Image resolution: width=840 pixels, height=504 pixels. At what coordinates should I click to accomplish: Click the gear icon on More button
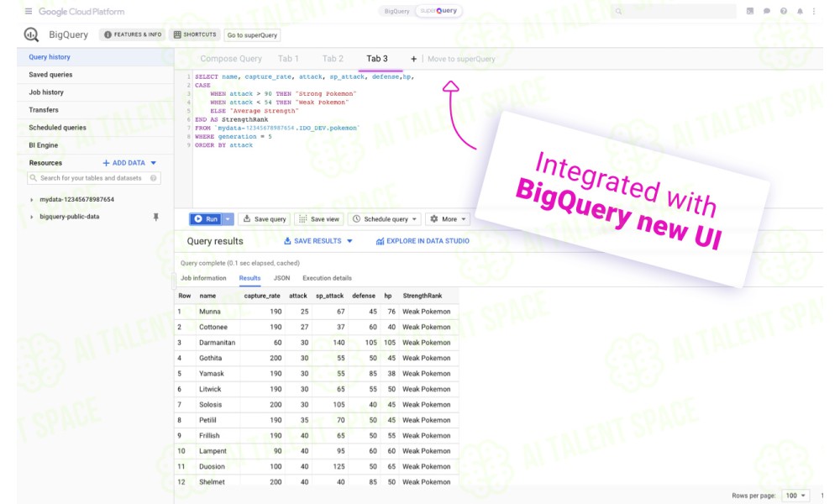click(x=434, y=219)
